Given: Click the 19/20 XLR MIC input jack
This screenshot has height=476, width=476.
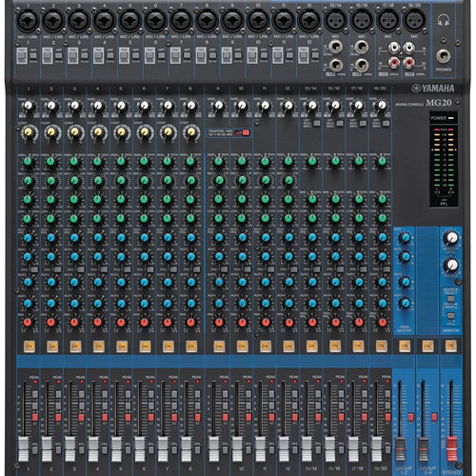Looking at the screenshot, I should [414, 20].
